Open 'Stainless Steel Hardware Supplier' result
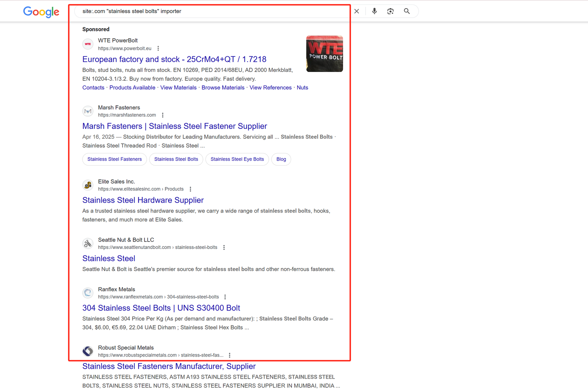The image size is (588, 390). pos(143,200)
